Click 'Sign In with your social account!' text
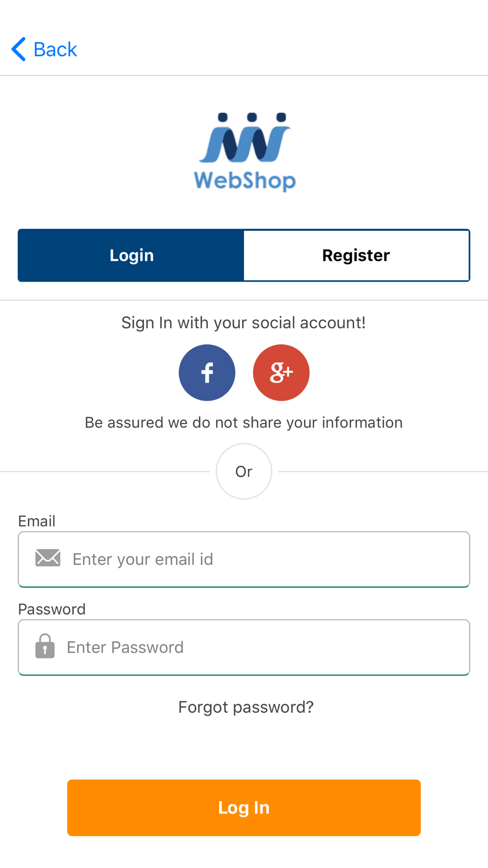This screenshot has width=488, height=868. pyautogui.click(x=244, y=323)
